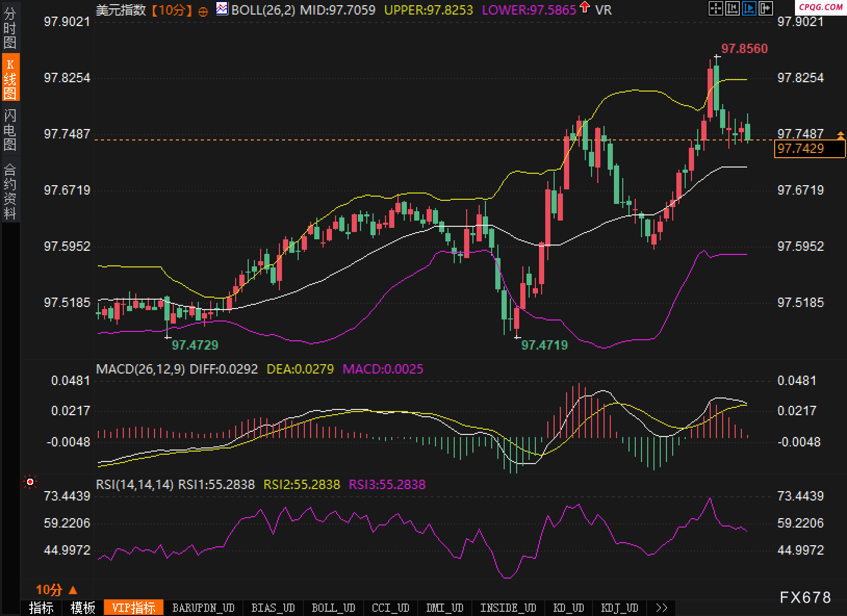
Task: Click the second chart tool icon at top right
Action: pos(733,8)
